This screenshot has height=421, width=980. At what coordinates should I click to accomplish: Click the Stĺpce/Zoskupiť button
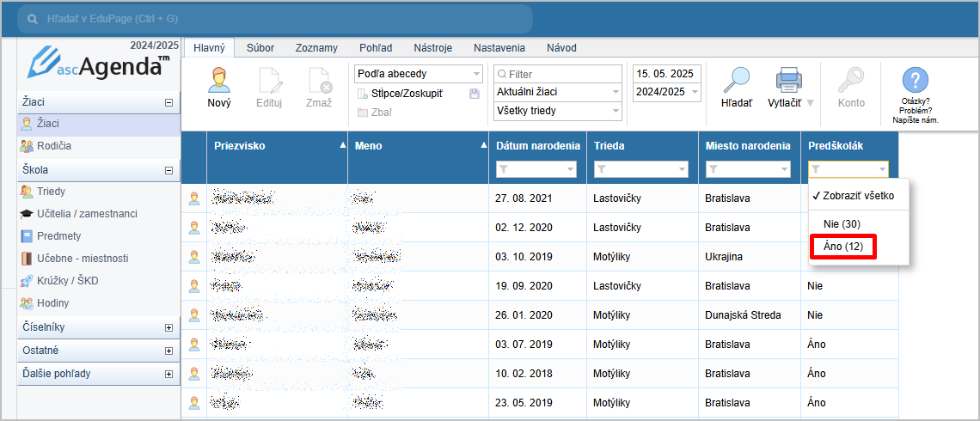click(406, 94)
